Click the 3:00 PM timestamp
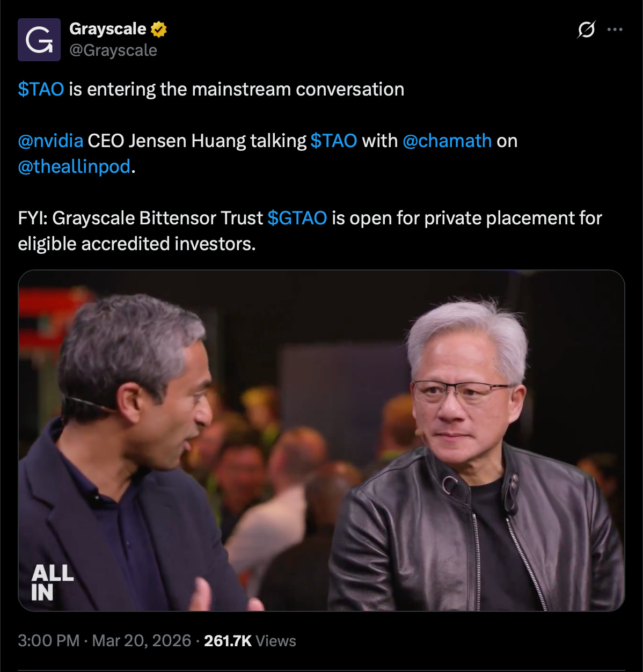The width and height of the screenshot is (643, 672). click(x=49, y=641)
